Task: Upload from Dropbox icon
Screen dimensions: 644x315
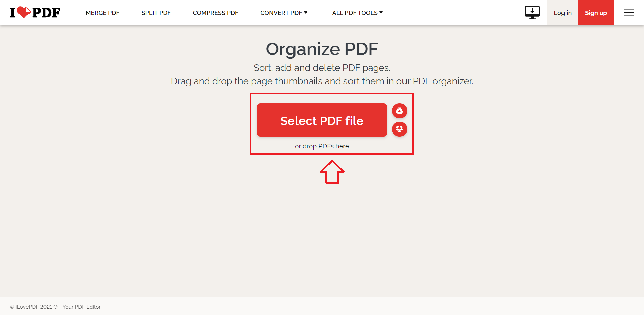Action: [x=399, y=129]
